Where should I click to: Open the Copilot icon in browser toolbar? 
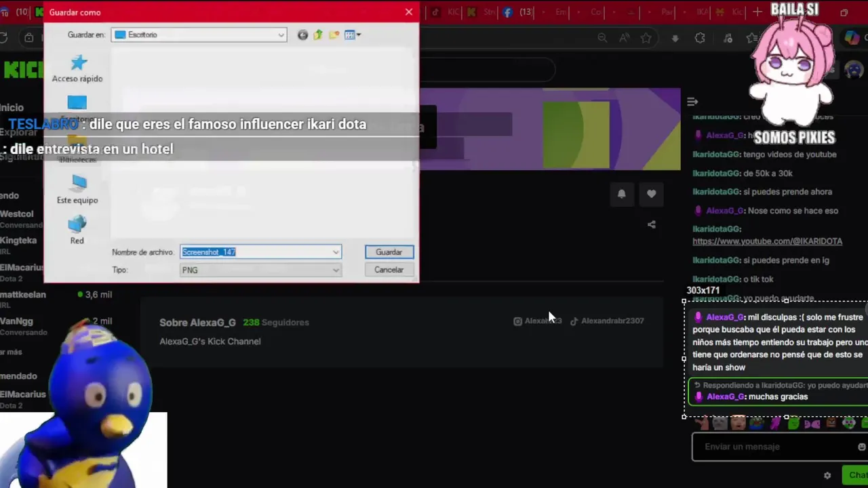(852, 38)
